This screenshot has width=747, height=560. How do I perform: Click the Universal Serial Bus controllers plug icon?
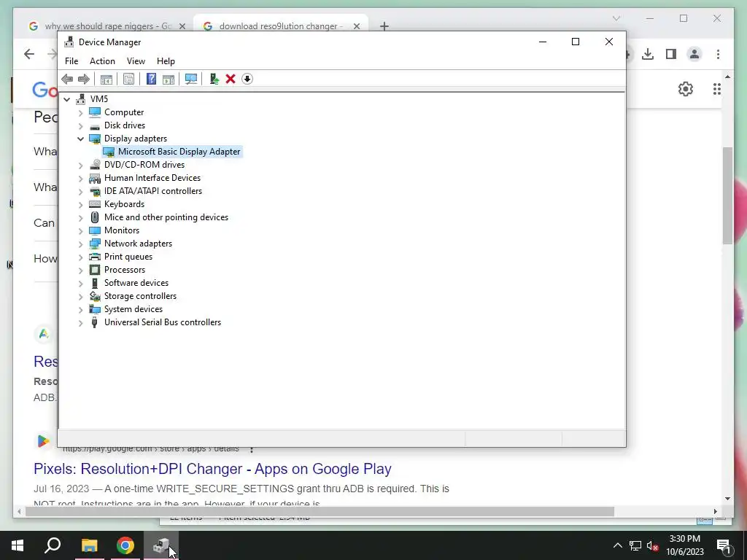[x=95, y=322]
